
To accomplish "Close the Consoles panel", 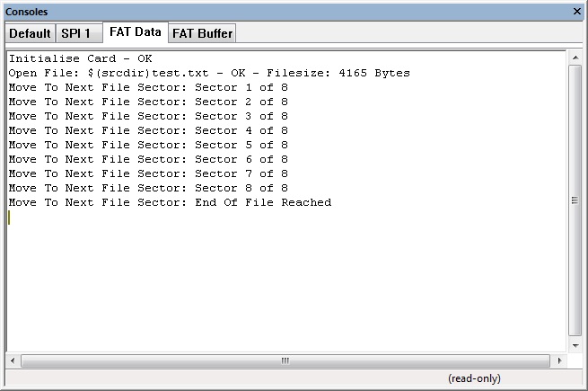I will (576, 12).
